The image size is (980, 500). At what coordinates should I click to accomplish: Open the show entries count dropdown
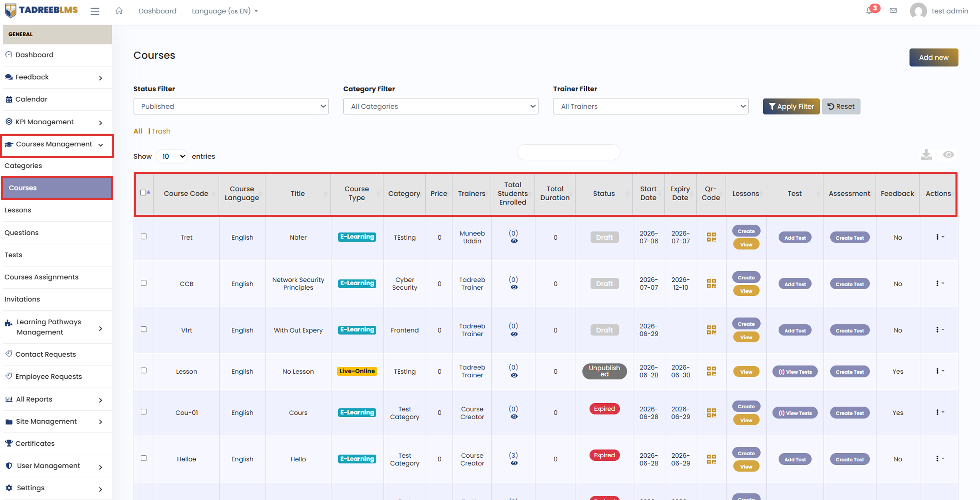[x=172, y=156]
